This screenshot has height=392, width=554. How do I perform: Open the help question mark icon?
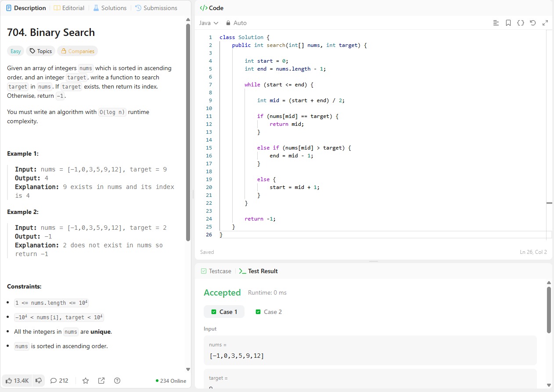117,381
